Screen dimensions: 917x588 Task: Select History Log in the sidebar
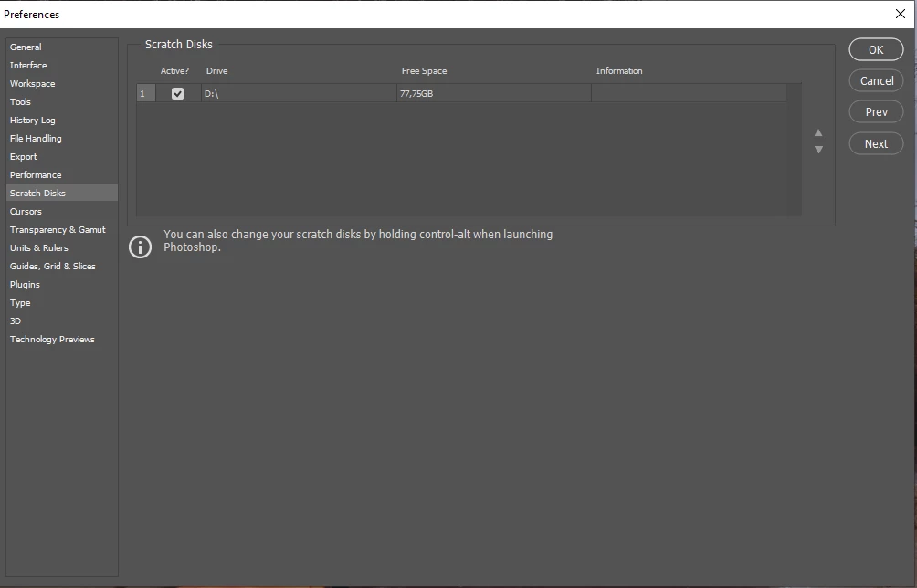pos(62,120)
